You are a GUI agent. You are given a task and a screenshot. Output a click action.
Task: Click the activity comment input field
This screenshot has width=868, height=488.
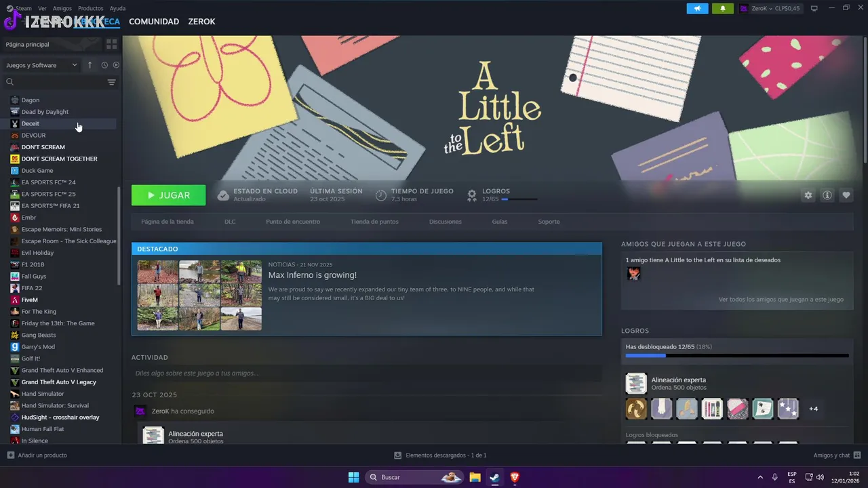tap(367, 373)
